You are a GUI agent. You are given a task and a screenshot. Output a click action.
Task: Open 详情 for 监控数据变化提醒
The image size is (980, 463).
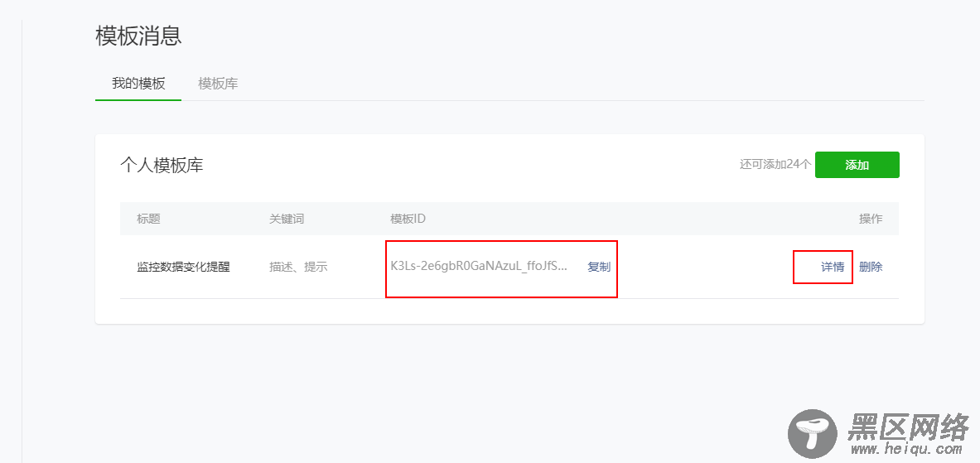pyautogui.click(x=833, y=267)
